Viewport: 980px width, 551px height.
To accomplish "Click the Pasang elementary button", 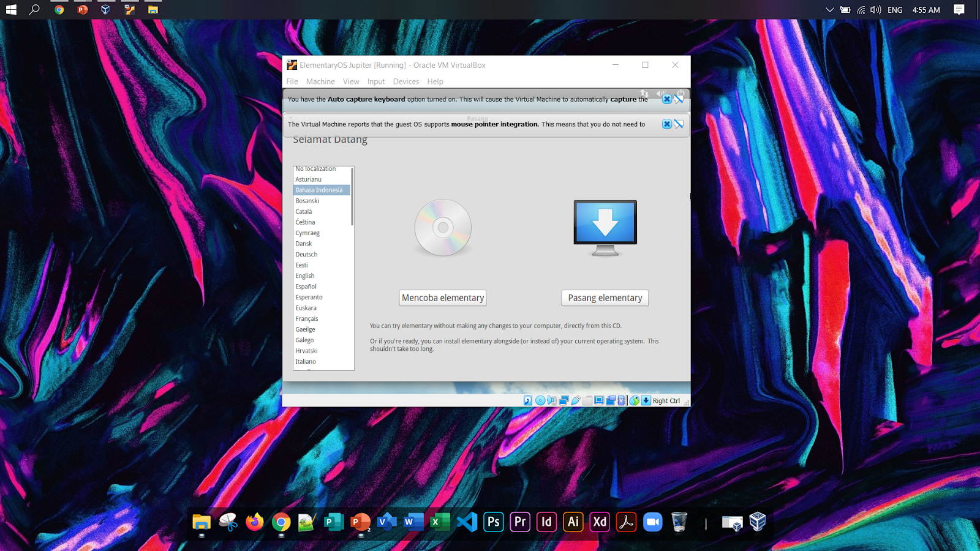I will tap(605, 298).
